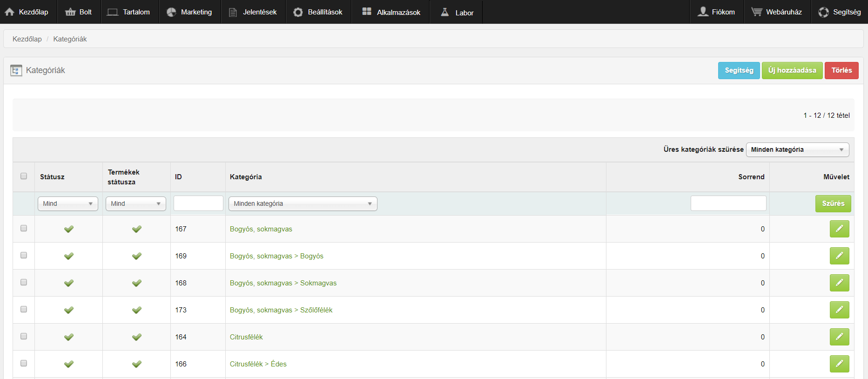Select the checkbox for category 169
Image resolution: width=868 pixels, height=379 pixels.
(x=24, y=255)
